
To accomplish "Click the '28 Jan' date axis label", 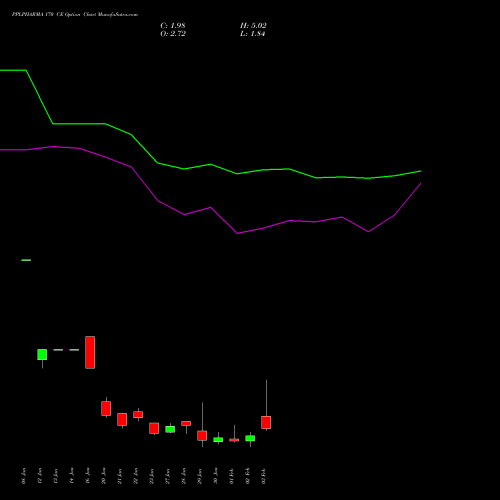I will [x=184, y=476].
